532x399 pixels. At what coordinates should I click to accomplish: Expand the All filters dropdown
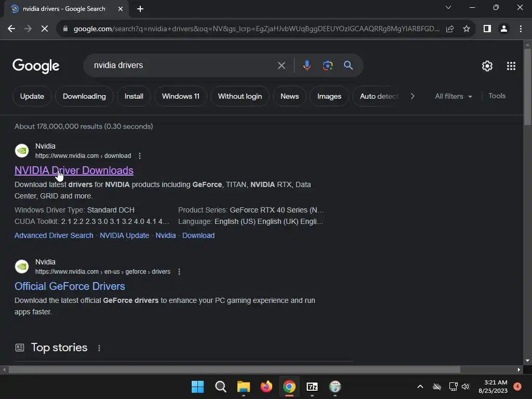tap(453, 96)
